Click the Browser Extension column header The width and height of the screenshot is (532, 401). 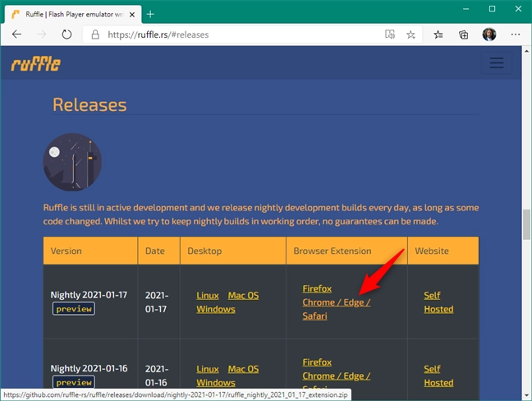coord(346,251)
